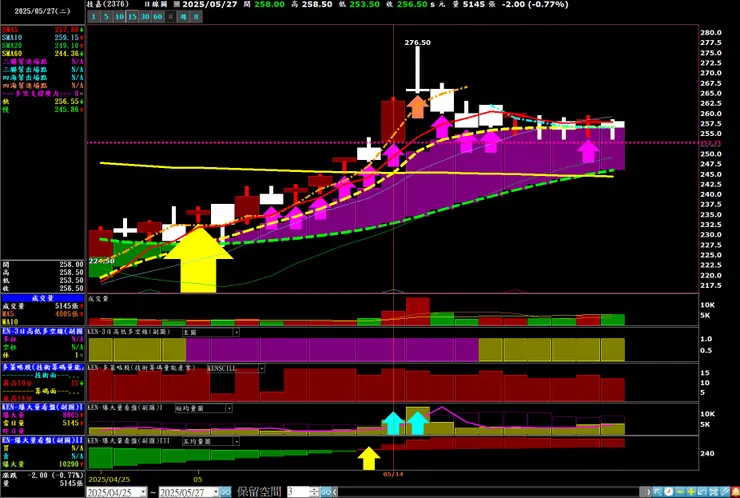Click the SMA10 value 259.15

pyautogui.click(x=69, y=37)
